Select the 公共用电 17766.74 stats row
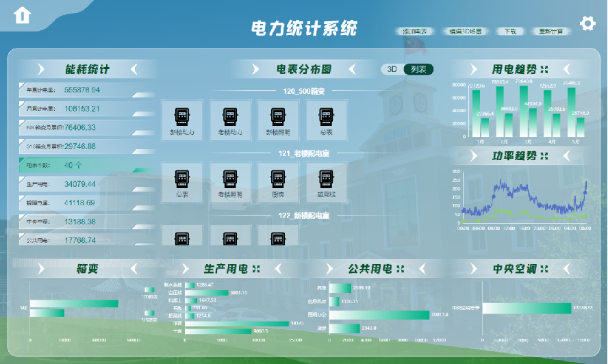Image resolution: width=608 pixels, height=364 pixels. click(87, 240)
